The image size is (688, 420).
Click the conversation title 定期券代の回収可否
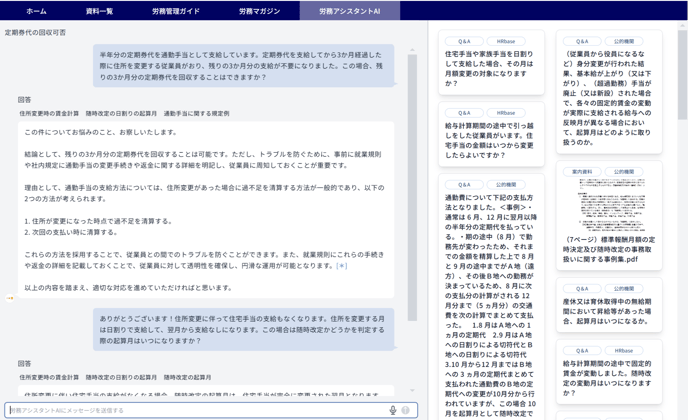(x=35, y=32)
